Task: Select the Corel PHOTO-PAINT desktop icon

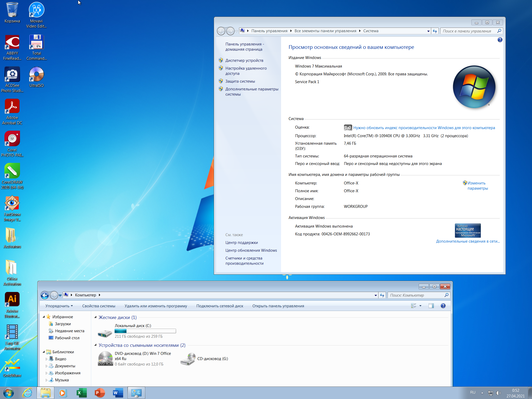Action: (x=12, y=144)
